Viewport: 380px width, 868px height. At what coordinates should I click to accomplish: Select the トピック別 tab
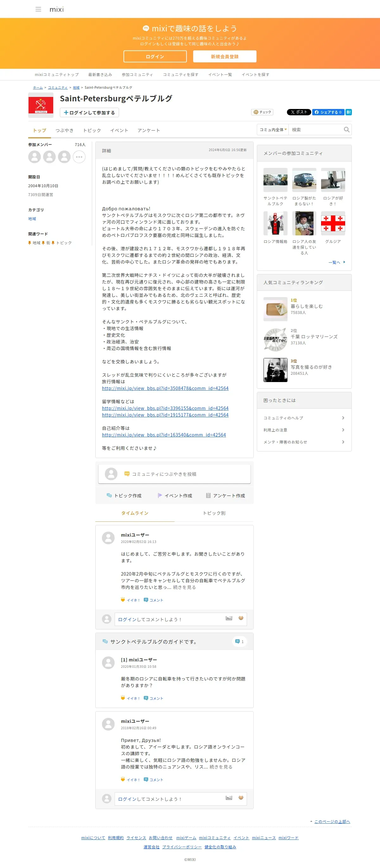click(x=214, y=513)
